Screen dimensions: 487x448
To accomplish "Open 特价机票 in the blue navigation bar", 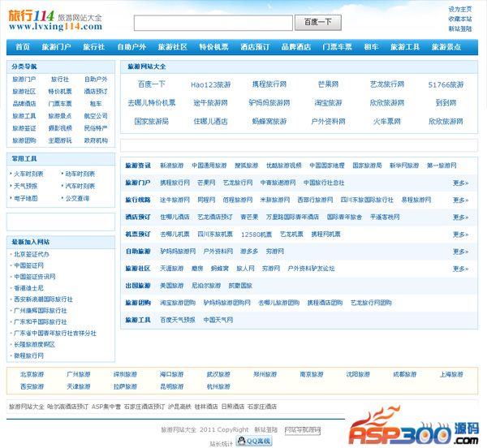I will (x=213, y=47).
